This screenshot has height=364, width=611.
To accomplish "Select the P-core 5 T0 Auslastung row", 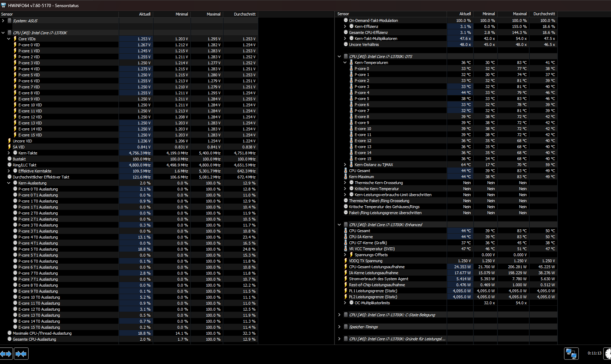I will click(129, 249).
